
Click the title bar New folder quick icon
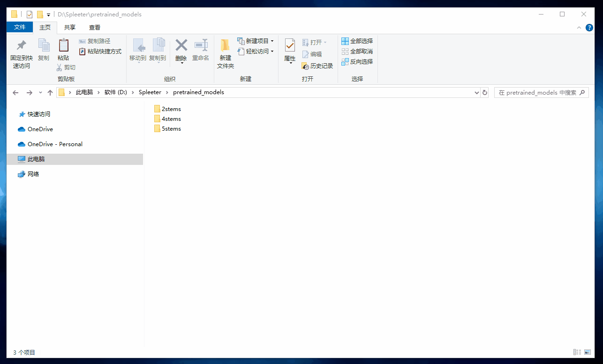40,15
